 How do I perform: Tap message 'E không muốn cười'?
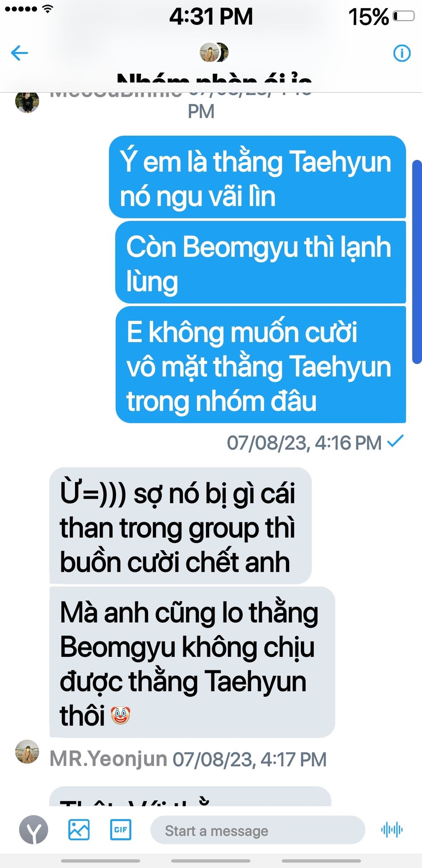pos(261,365)
